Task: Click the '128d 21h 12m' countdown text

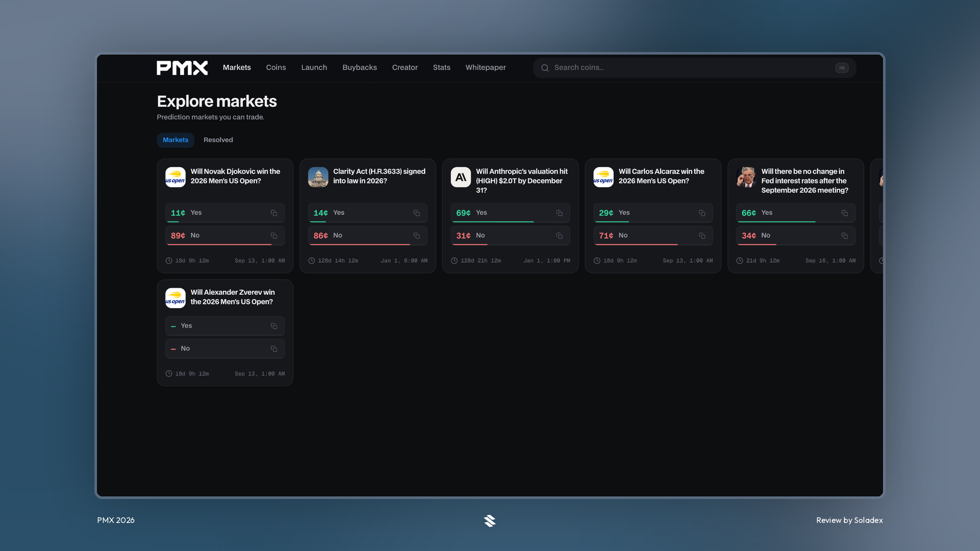Action: tap(481, 261)
